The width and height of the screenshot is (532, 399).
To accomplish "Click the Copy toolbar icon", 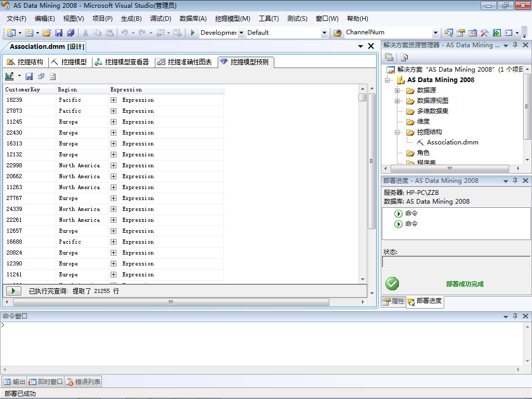I will click(x=97, y=33).
